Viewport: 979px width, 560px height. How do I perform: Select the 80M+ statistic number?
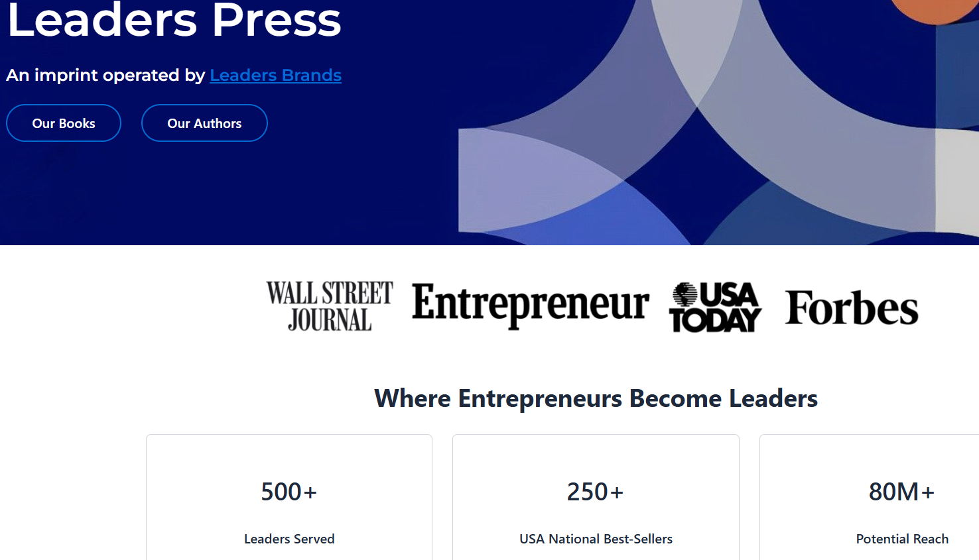pos(902,492)
